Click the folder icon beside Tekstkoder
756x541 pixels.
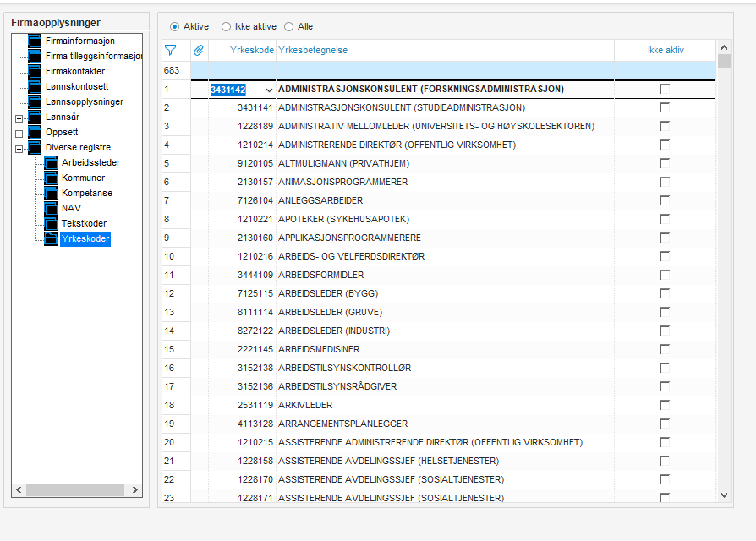pyautogui.click(x=51, y=223)
